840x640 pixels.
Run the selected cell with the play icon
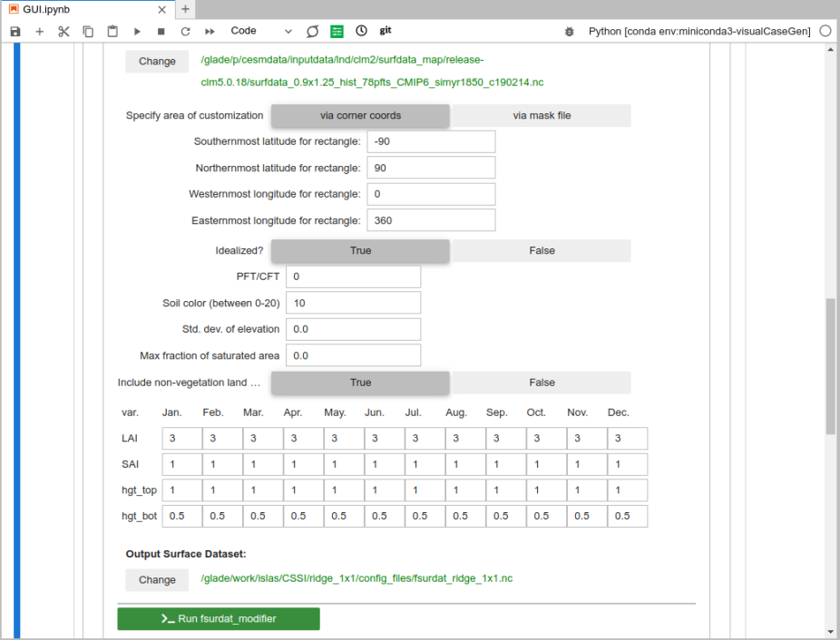pos(137,31)
